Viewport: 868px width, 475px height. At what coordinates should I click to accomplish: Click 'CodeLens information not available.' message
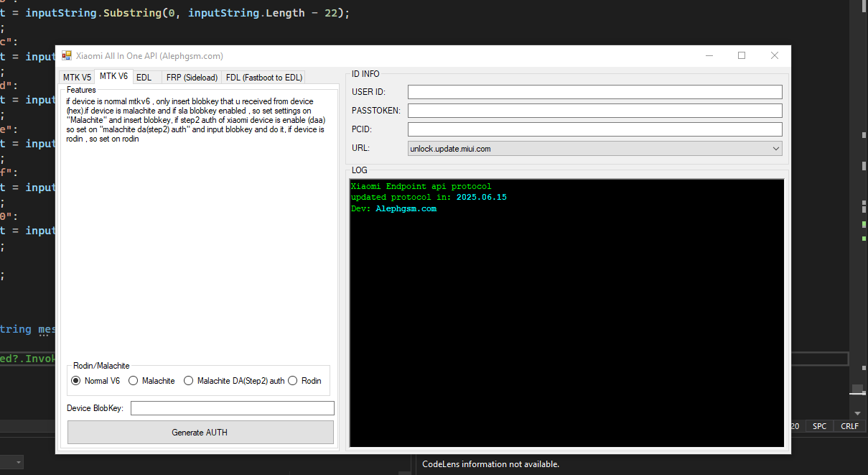490,464
